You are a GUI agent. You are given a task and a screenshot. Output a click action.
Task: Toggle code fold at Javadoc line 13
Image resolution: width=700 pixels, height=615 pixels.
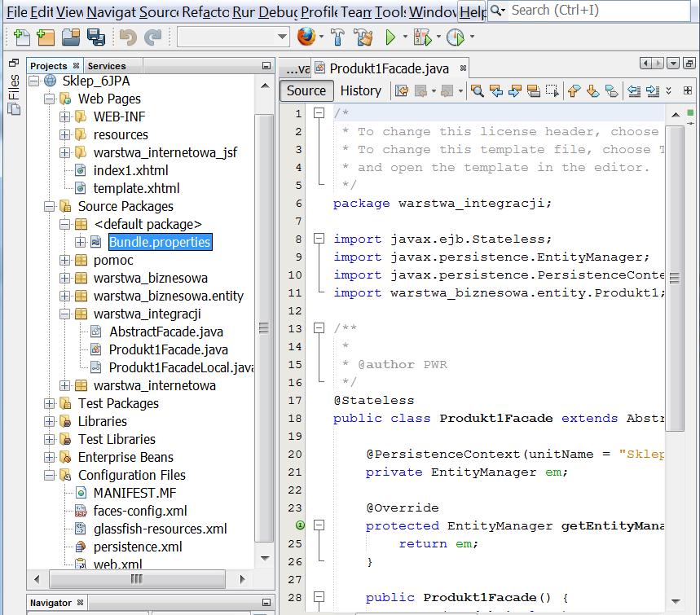pos(319,328)
